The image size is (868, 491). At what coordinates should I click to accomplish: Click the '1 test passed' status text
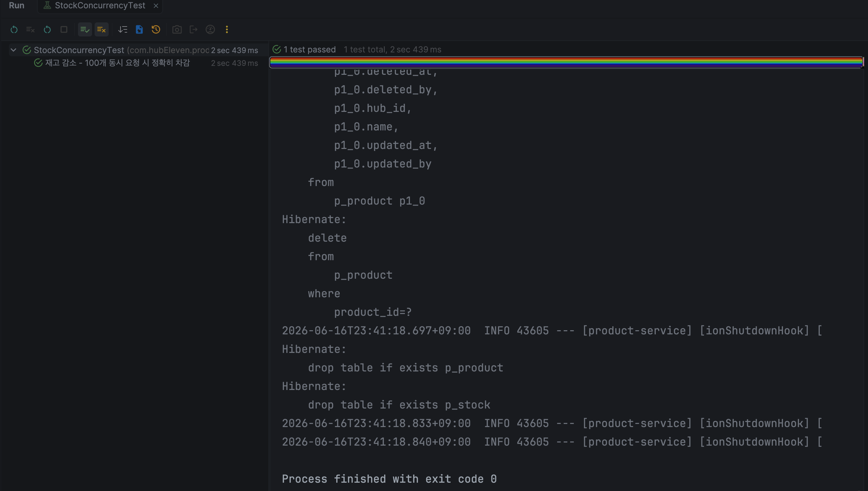click(309, 50)
